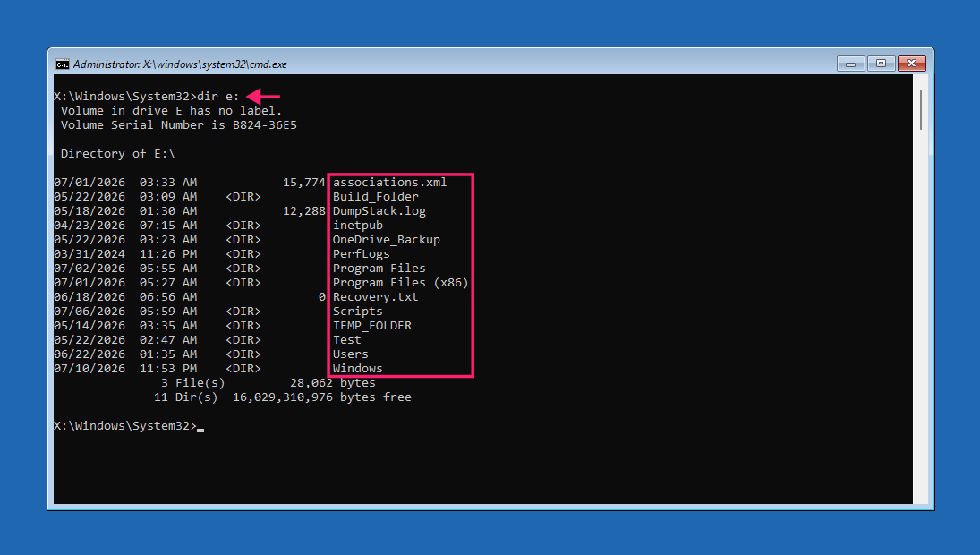Click the bottom X:\Windows\System32> prompt
Viewport: 980px width, 555px height.
[125, 426]
